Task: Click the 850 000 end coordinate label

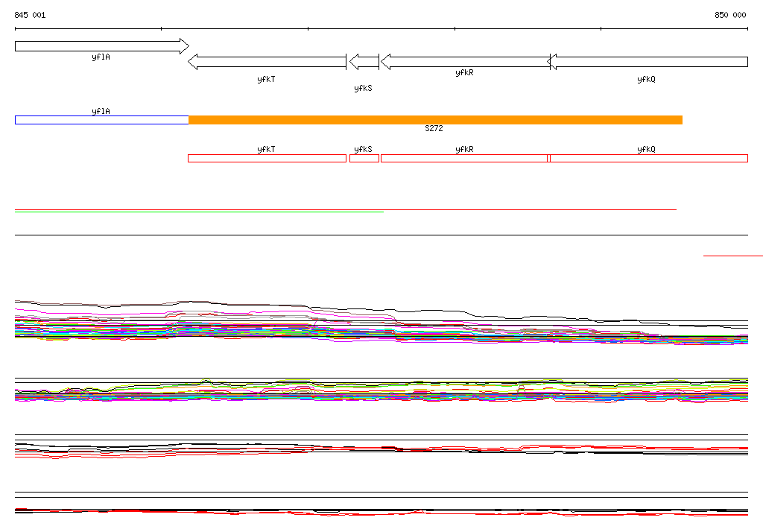Action: 730,15
